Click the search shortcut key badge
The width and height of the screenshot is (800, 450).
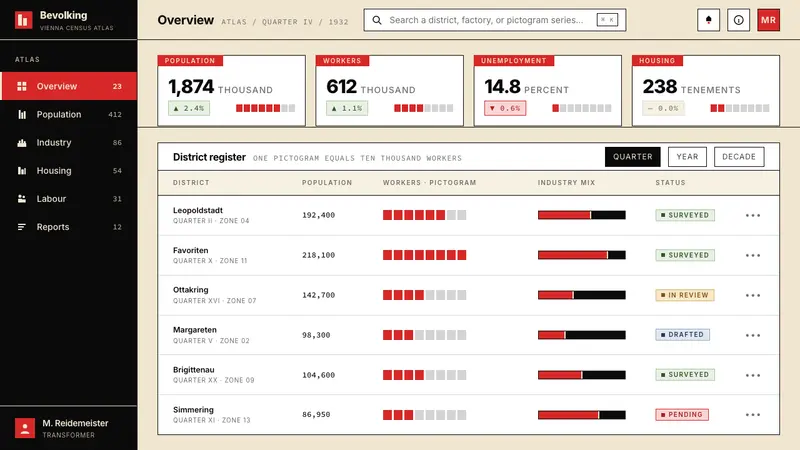point(607,20)
